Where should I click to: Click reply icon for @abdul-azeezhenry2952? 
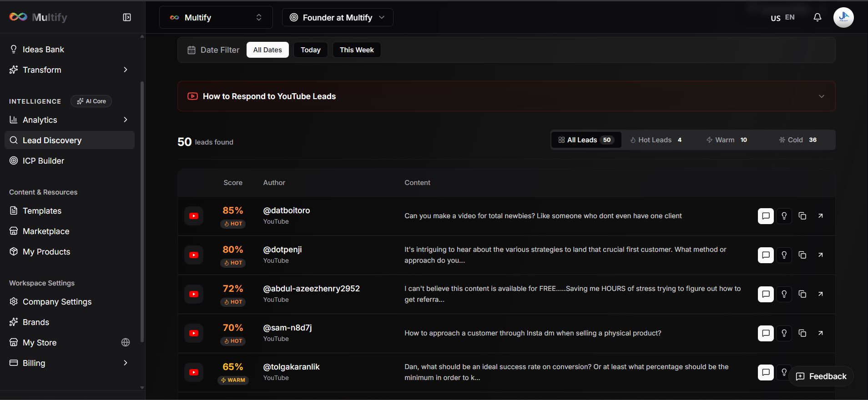[x=766, y=294]
